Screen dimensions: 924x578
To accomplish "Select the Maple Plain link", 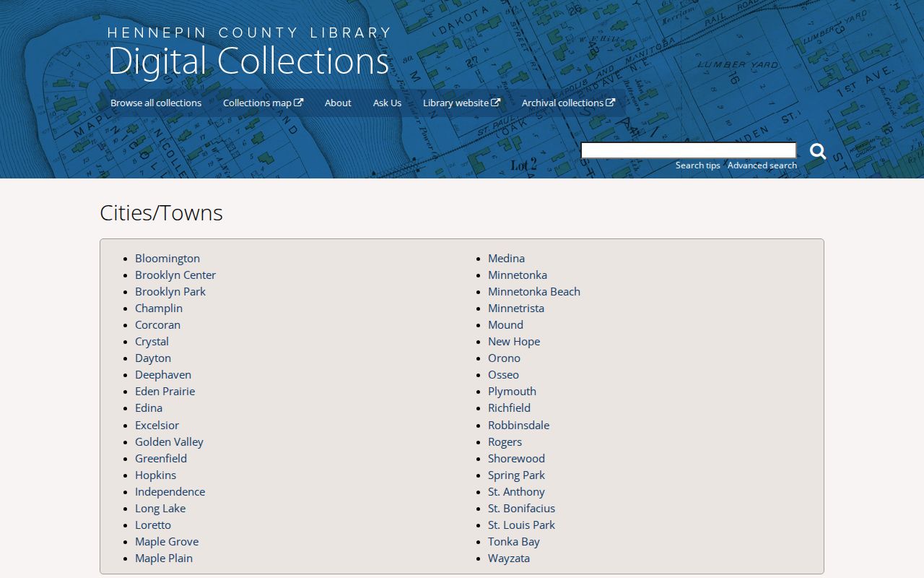I will point(164,558).
